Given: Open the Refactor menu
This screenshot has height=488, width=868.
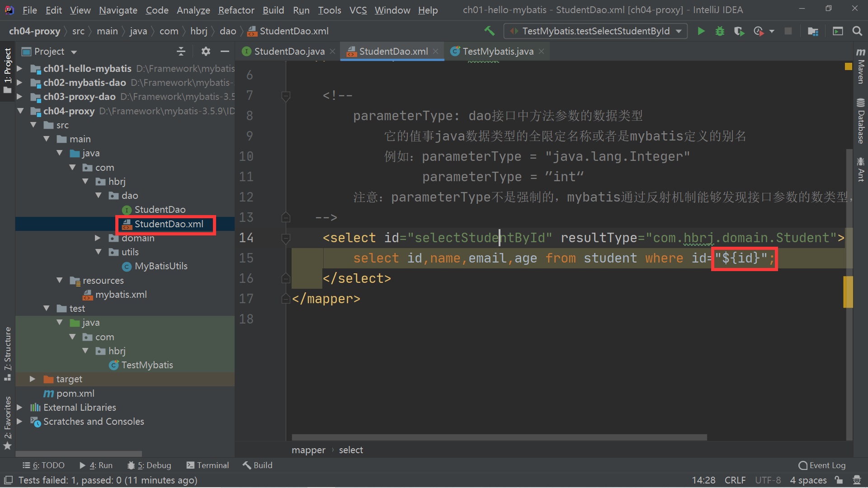Looking at the screenshot, I should tap(236, 10).
